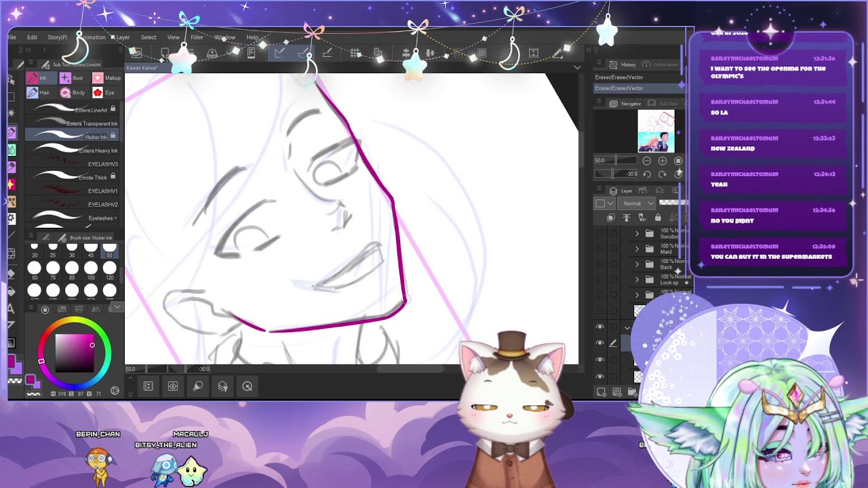The image size is (868, 488).
Task: Select the Text tool in the toolbox
Action: (x=12, y=308)
